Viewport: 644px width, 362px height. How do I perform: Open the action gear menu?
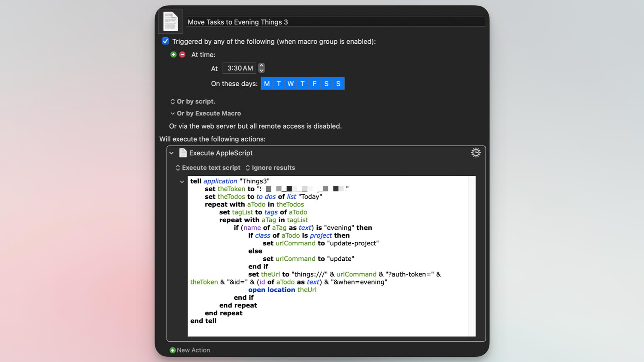[x=476, y=153]
